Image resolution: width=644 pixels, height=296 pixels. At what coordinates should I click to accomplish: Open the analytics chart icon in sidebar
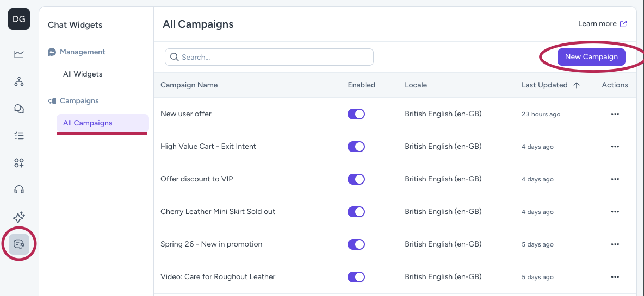19,54
